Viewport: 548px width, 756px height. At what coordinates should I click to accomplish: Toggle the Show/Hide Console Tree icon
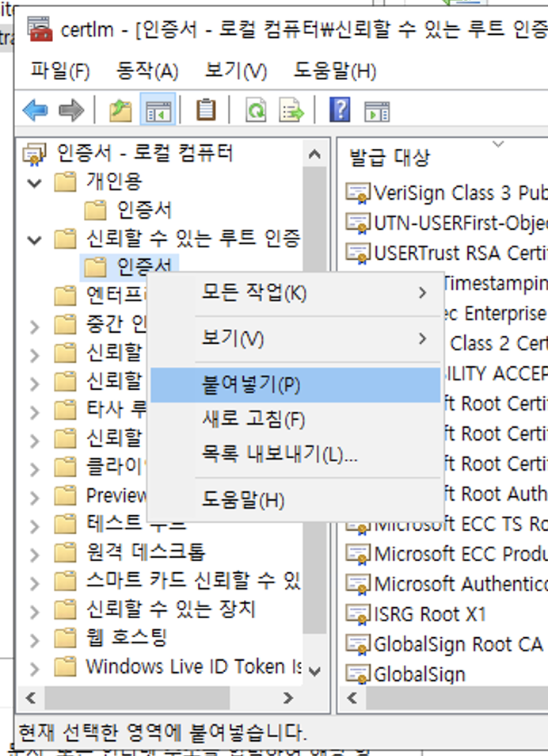coord(158,110)
